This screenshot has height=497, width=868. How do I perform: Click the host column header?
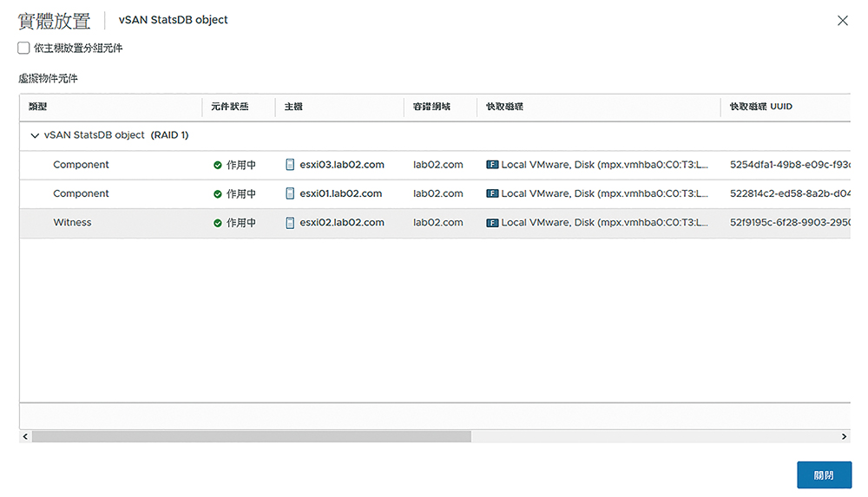point(293,107)
